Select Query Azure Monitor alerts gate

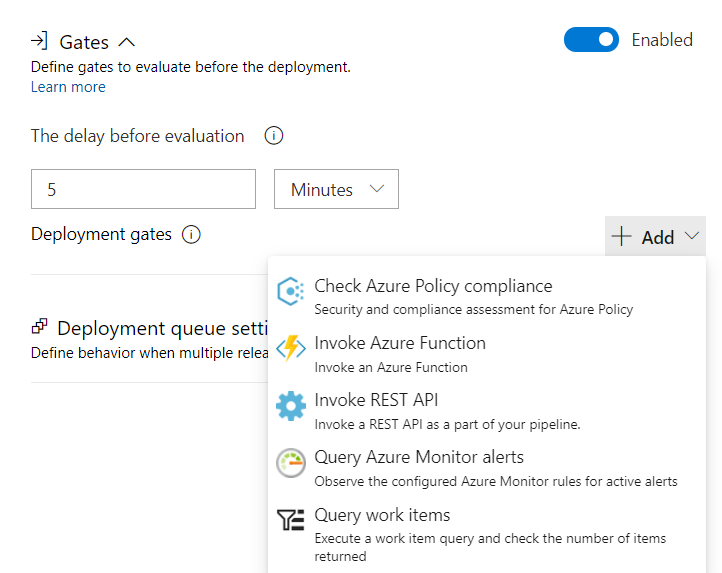point(487,468)
